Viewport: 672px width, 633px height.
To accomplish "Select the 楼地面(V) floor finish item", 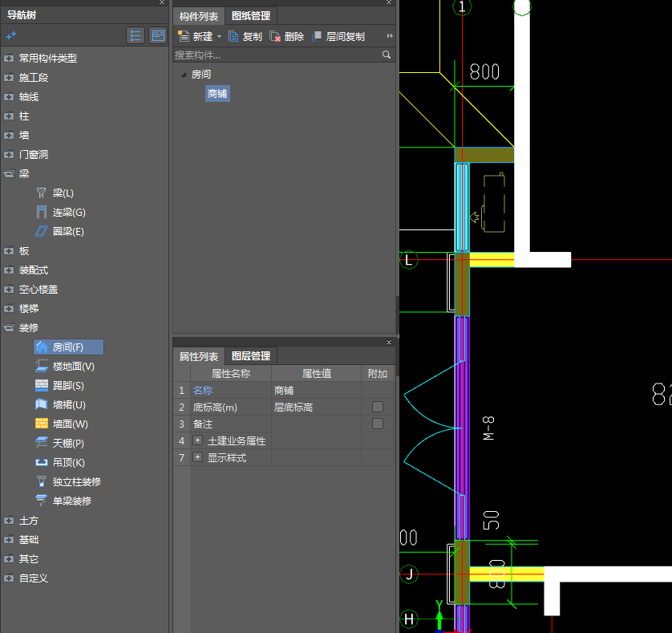I will point(65,367).
